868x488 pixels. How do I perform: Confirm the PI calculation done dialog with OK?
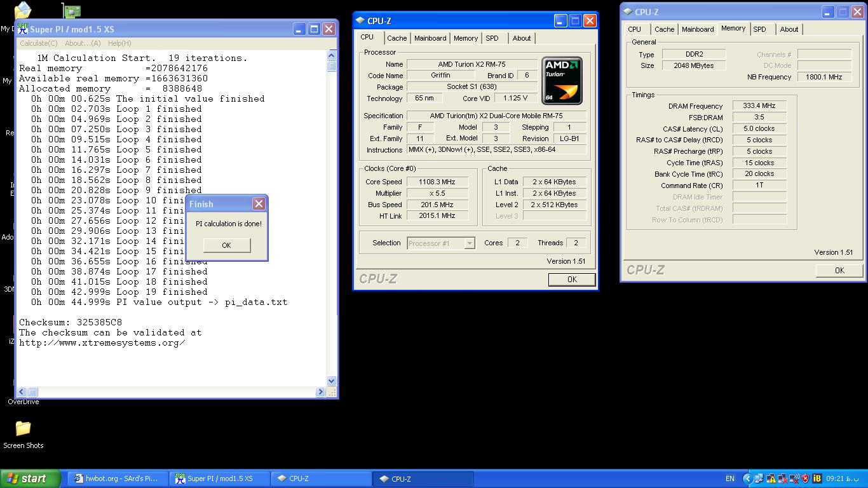226,245
